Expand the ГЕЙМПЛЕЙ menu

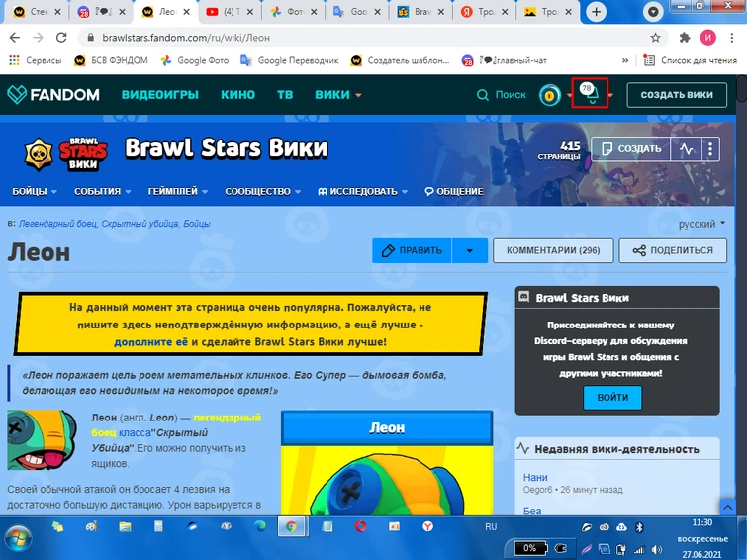(178, 191)
